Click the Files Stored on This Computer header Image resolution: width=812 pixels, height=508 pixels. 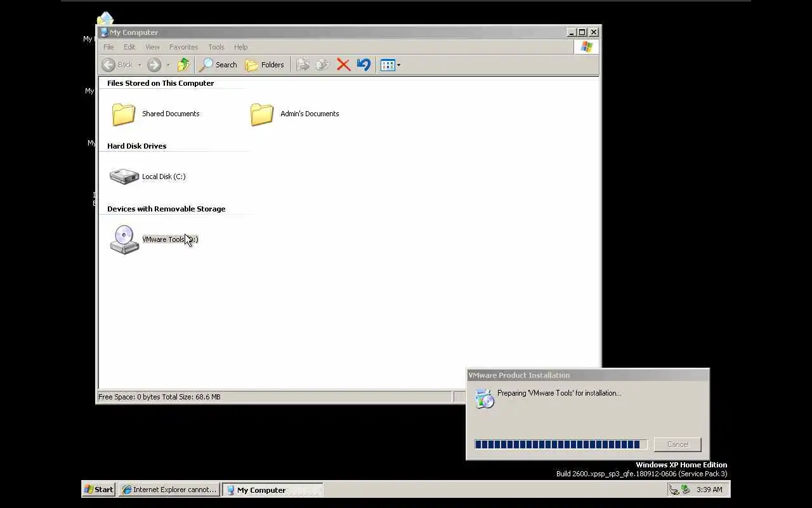(x=160, y=83)
